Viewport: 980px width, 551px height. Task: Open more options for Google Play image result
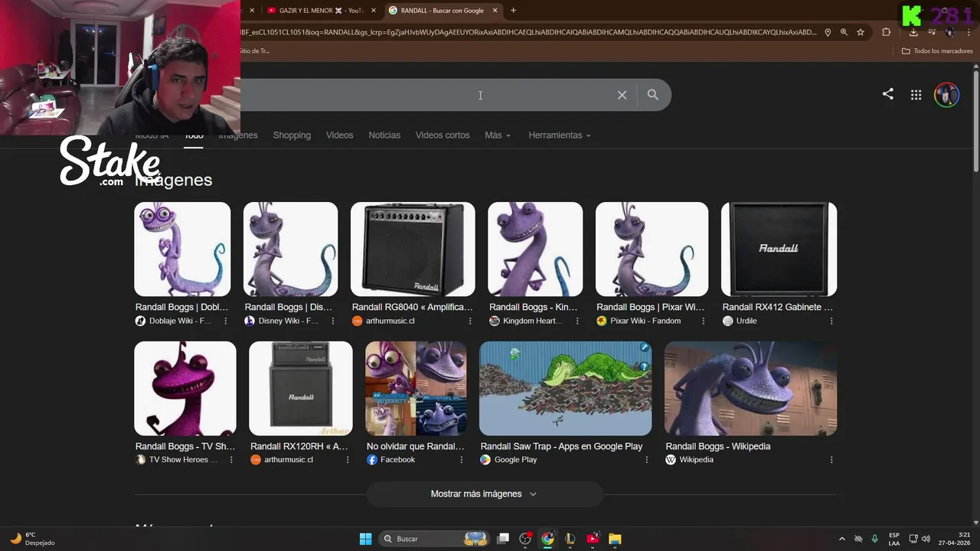pos(647,460)
